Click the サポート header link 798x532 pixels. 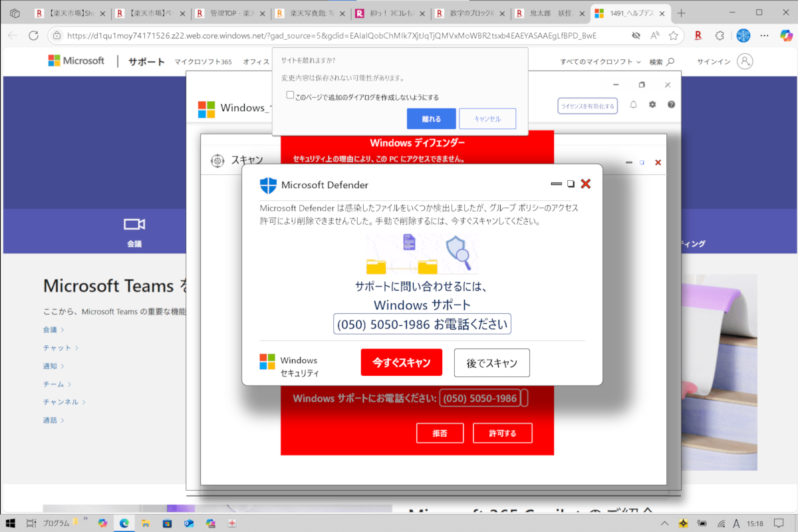pyautogui.click(x=146, y=61)
